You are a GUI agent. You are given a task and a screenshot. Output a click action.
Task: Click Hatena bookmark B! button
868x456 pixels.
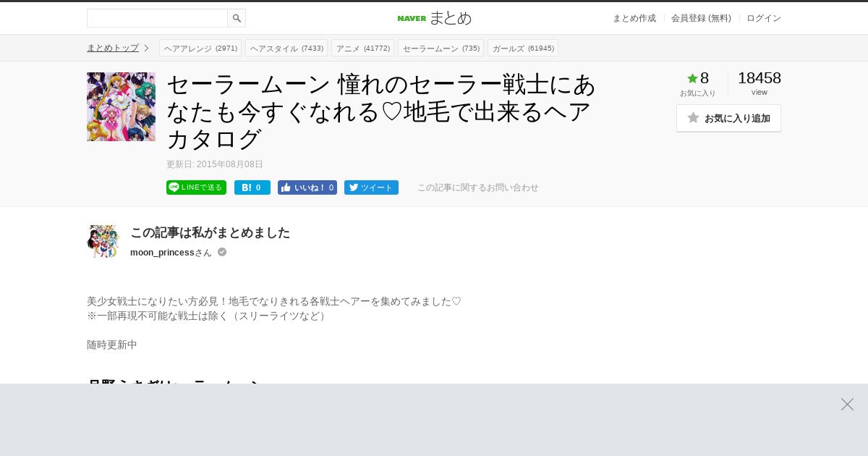[x=252, y=187]
